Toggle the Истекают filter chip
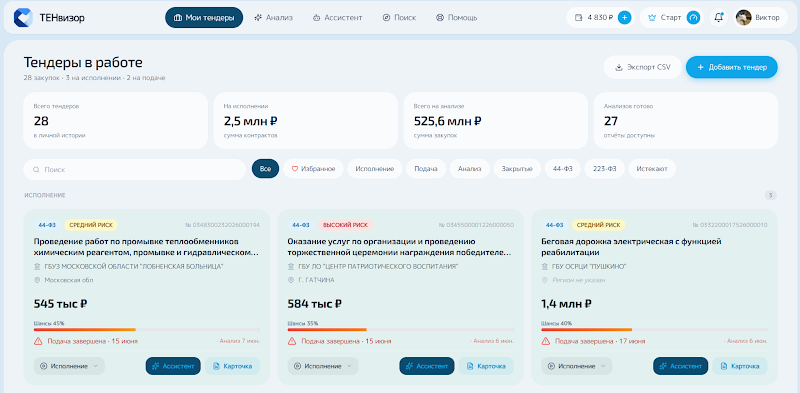 click(652, 169)
